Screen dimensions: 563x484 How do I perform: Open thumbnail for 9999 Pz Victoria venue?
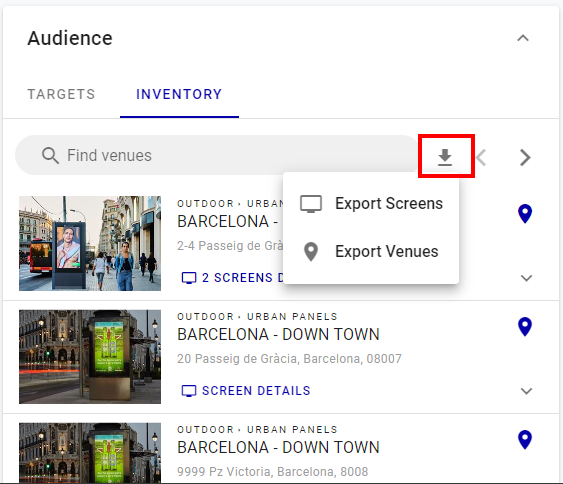click(x=90, y=453)
